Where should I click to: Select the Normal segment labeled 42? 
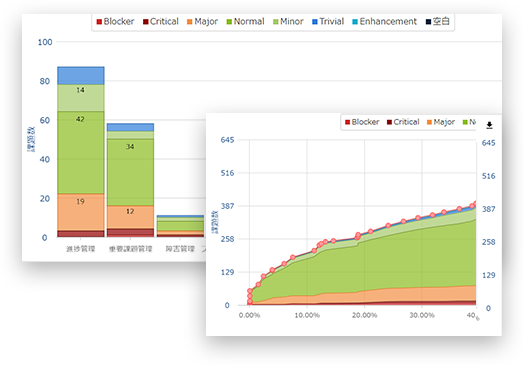81,152
